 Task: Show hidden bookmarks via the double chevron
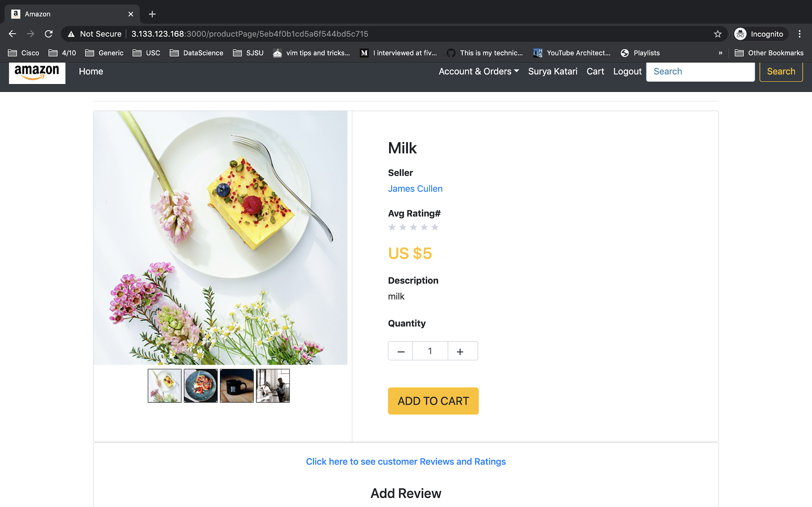coord(720,53)
